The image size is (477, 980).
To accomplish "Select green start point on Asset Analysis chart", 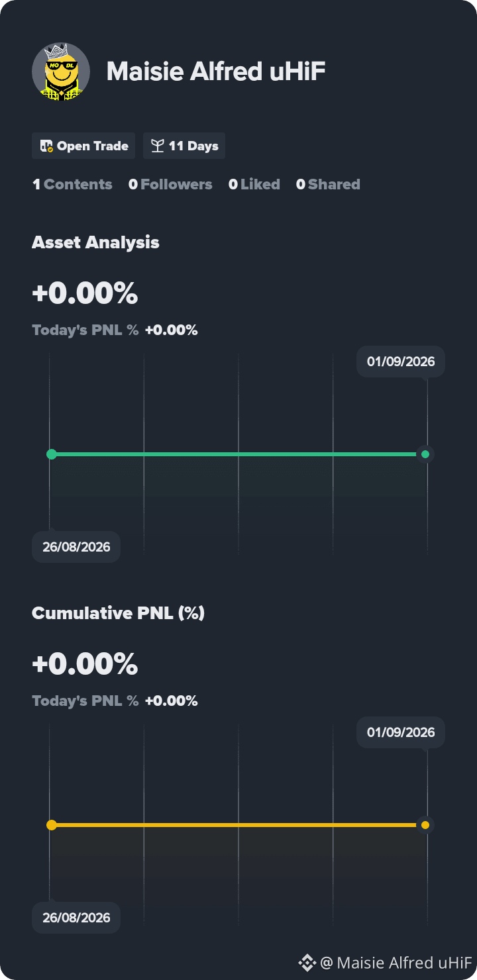I will 52,454.
